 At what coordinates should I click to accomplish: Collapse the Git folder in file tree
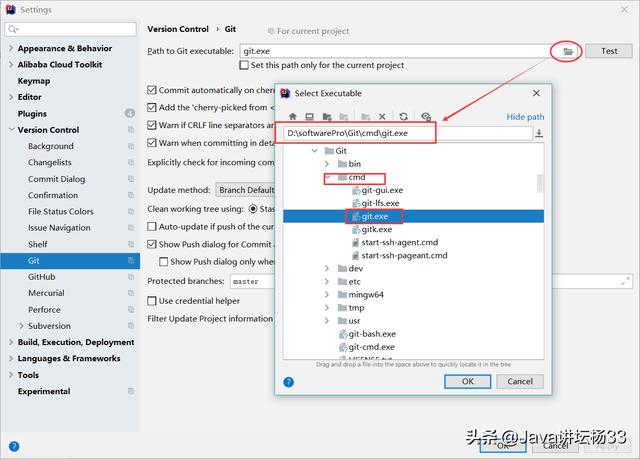tap(314, 151)
